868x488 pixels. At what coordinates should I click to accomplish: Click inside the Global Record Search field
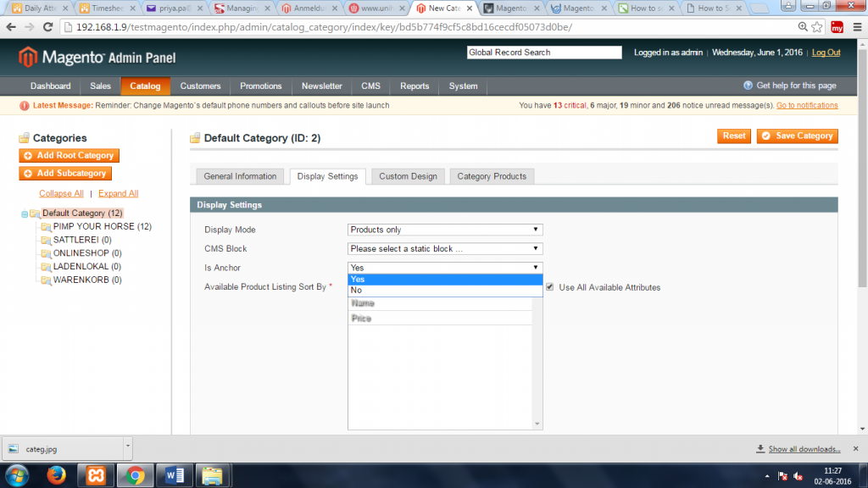pyautogui.click(x=543, y=52)
